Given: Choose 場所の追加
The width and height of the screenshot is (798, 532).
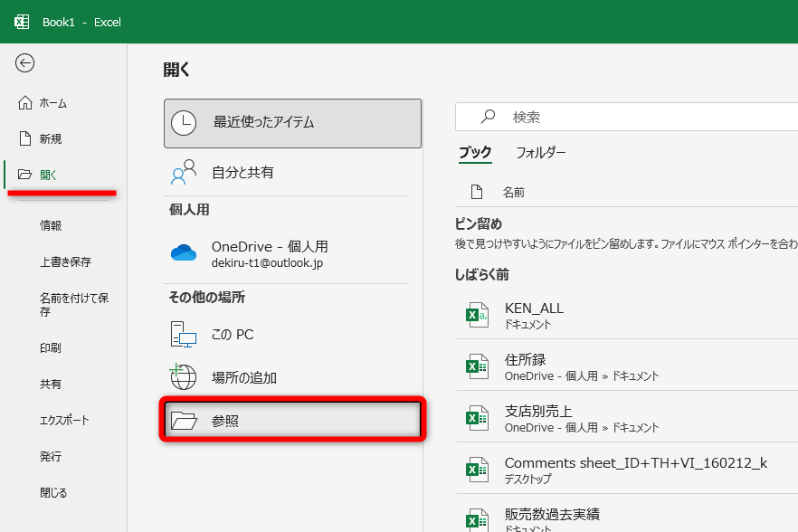Looking at the screenshot, I should (287, 377).
